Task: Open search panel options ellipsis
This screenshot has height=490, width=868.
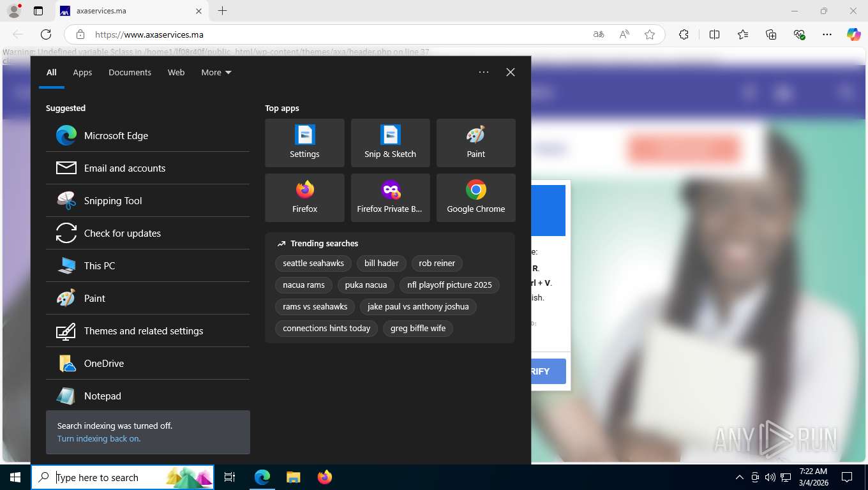Action: [484, 72]
